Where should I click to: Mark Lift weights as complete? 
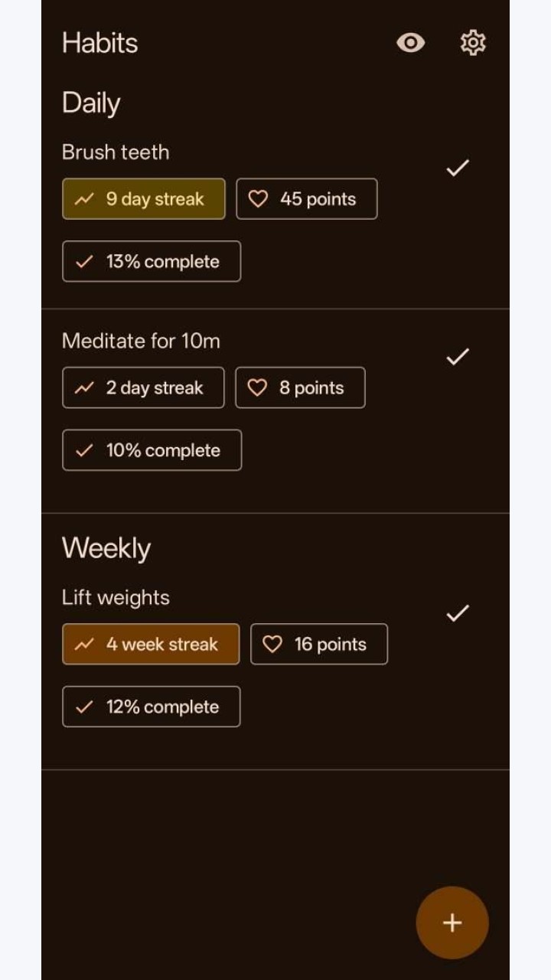click(x=458, y=613)
